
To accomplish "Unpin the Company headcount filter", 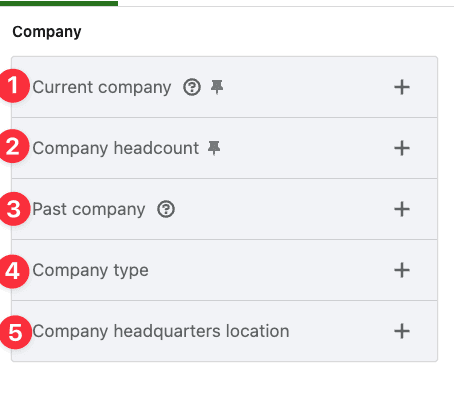I will 214,148.
